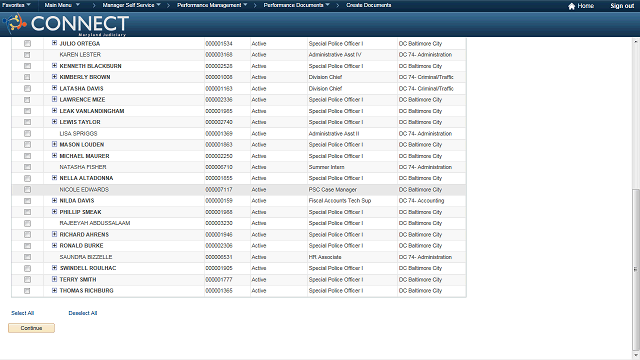Check the box for Thomas Richburg

tap(27, 291)
